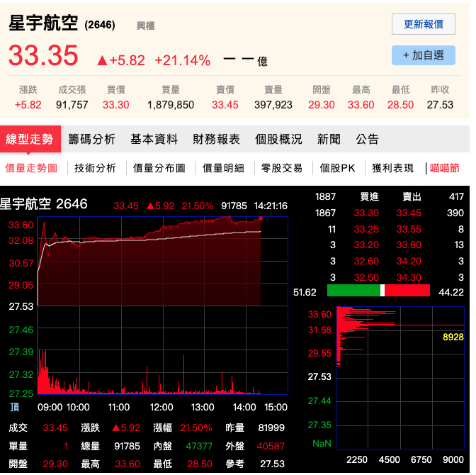Open the 公告 tab
This screenshot has width=476, height=475.
[x=368, y=140]
